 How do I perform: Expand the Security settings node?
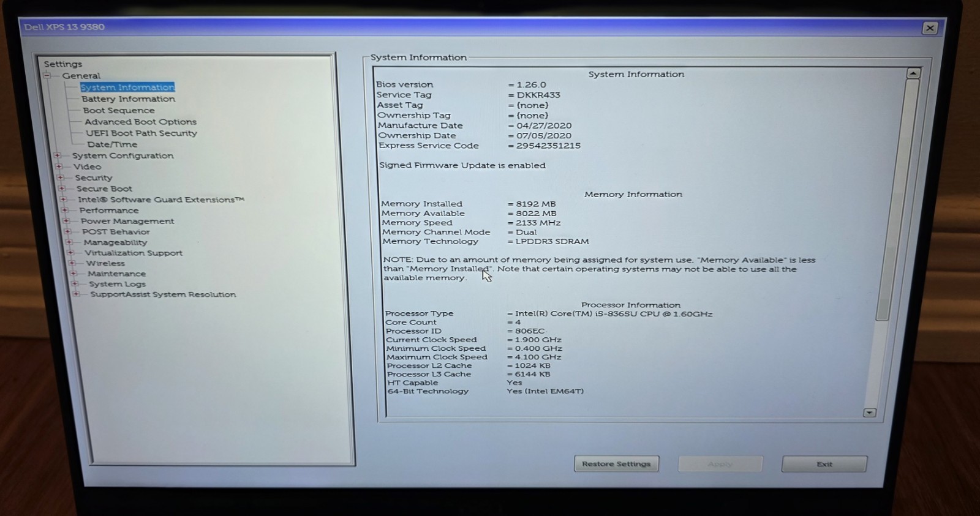point(60,178)
